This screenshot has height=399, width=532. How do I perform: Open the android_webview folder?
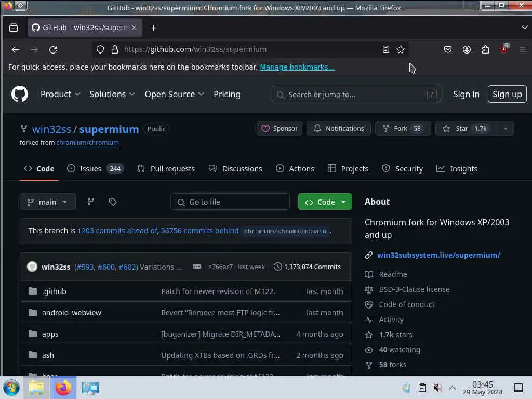72,313
